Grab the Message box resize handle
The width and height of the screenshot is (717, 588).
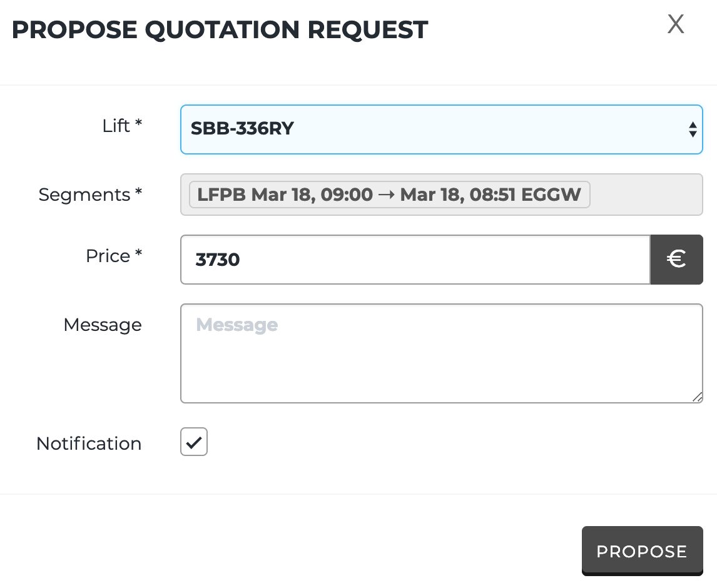click(x=697, y=397)
